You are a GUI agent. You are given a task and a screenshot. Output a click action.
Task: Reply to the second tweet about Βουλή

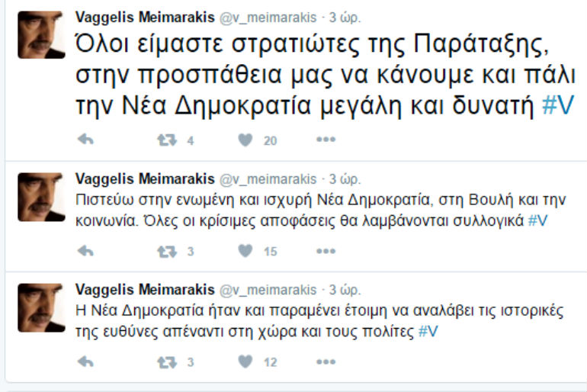(85, 251)
